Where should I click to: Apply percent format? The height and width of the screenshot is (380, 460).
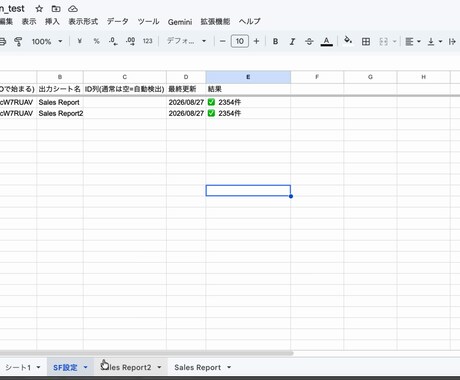96,41
